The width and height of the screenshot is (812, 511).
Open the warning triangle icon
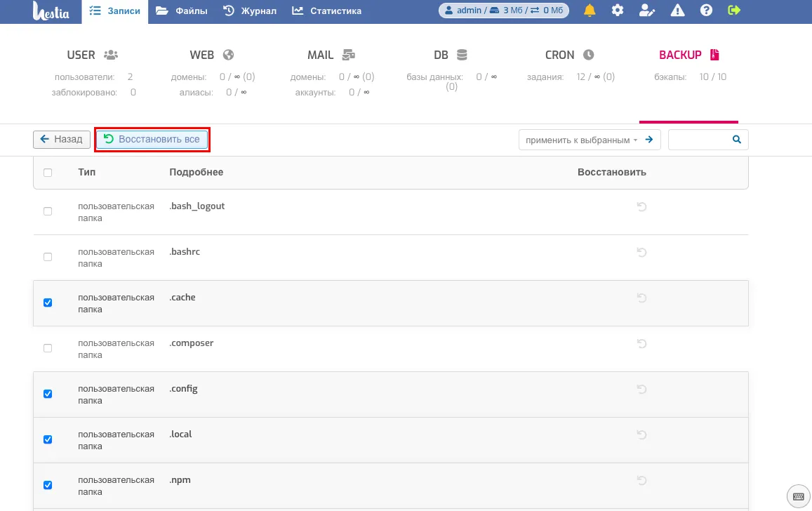tap(677, 11)
